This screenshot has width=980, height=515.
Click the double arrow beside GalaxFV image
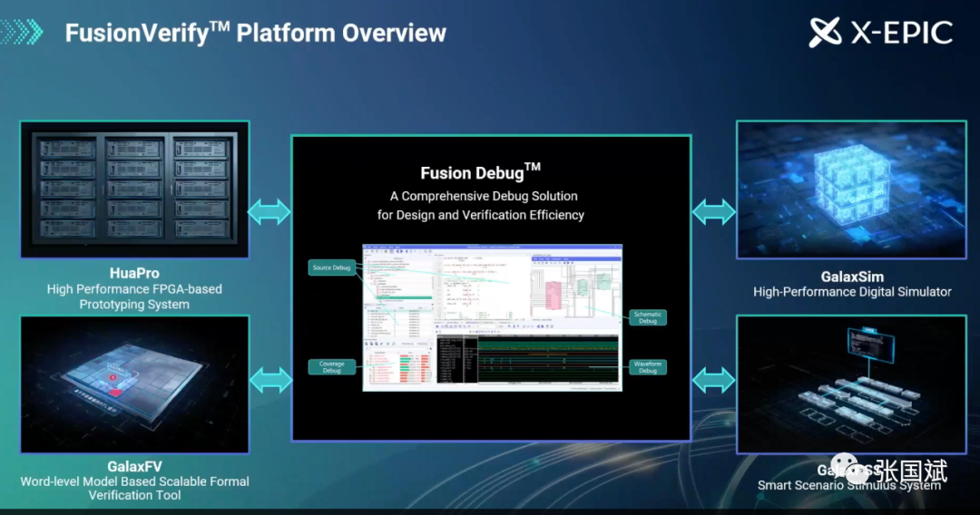pyautogui.click(x=271, y=380)
